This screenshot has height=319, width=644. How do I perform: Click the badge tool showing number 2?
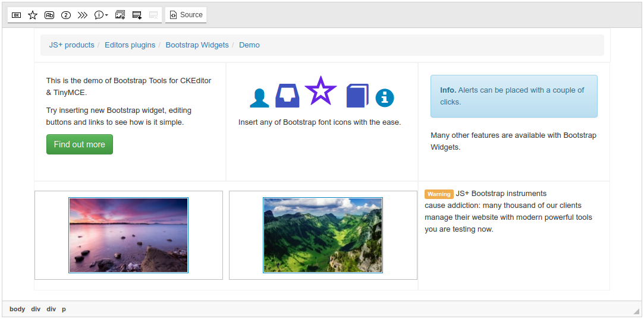[x=66, y=15]
